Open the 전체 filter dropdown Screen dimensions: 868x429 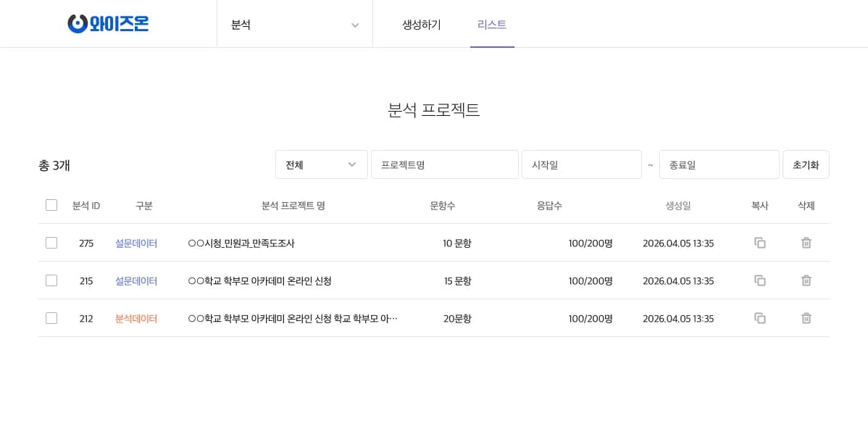(321, 164)
